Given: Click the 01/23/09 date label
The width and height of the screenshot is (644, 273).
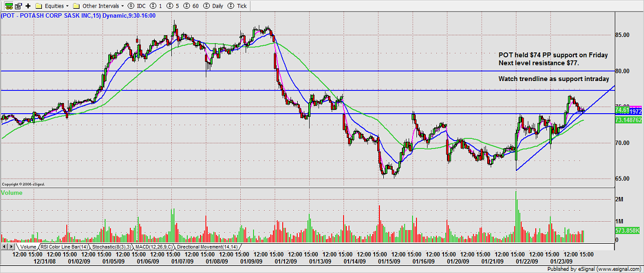Looking at the screenshot, I should click(561, 261).
